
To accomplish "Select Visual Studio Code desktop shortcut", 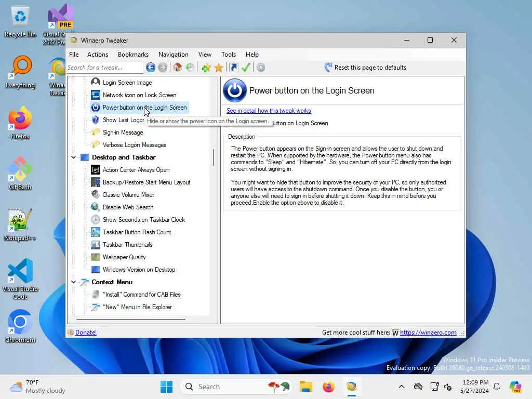I will pos(20,279).
